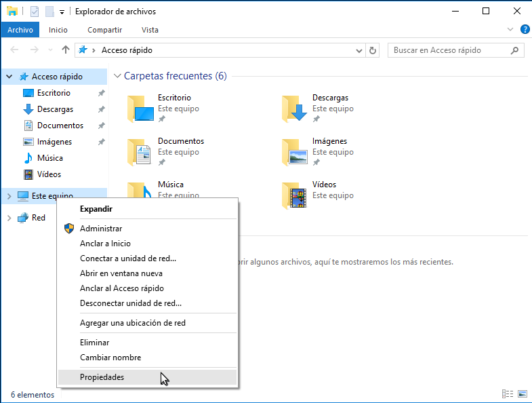Click Eliminar in the context menu
The image size is (532, 403).
click(147, 343)
